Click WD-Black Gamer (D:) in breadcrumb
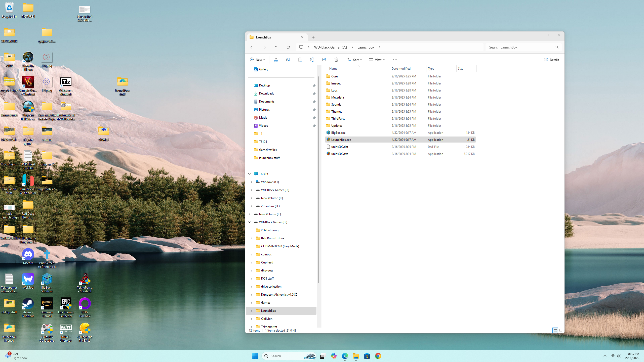The image size is (644, 362). 330,47
